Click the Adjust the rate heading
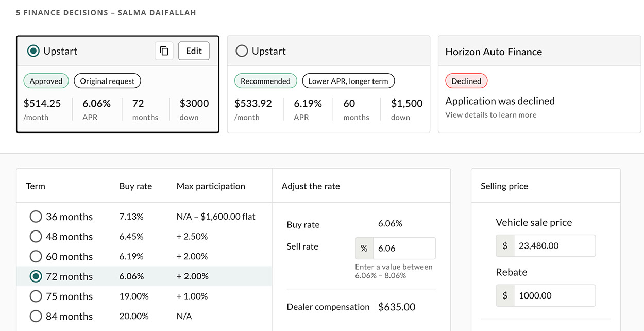The height and width of the screenshot is (331, 644). point(311,186)
